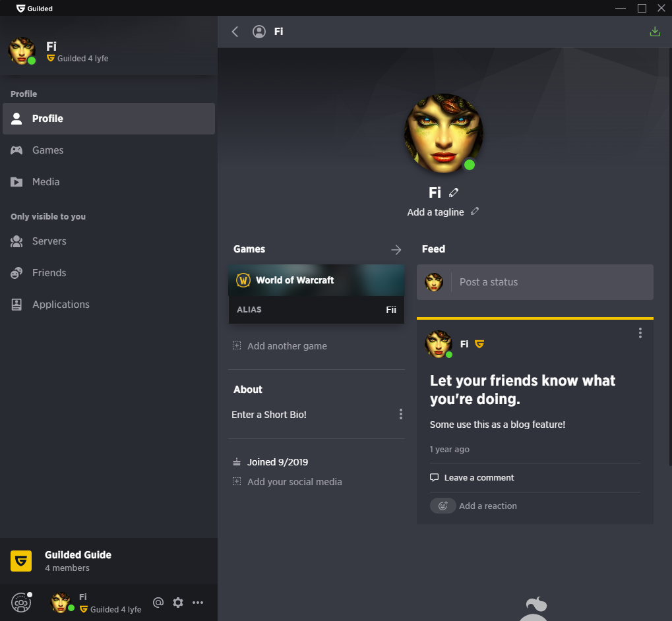The image size is (672, 621).
Task: Click the Guilded Guide yellow server icon
Action: tap(21, 560)
